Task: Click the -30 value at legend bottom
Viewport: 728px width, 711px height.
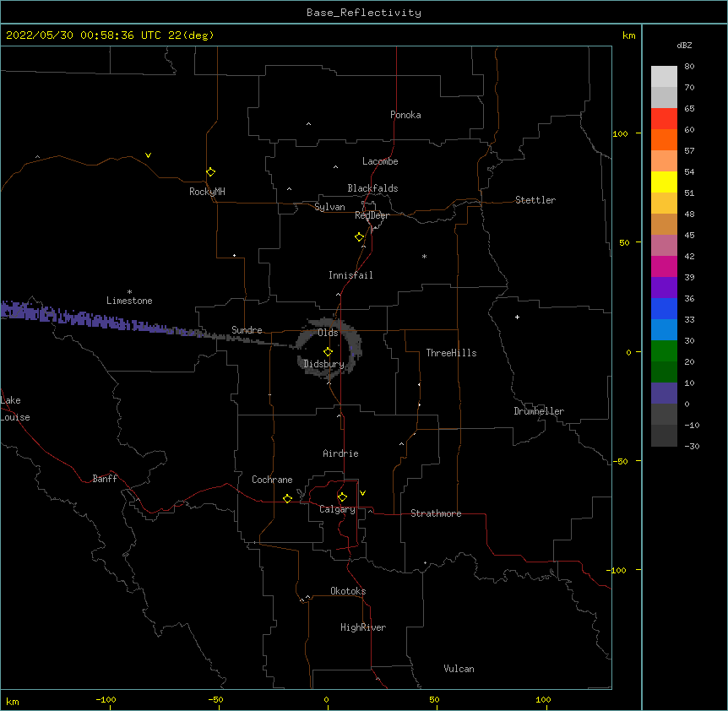Action: (x=692, y=446)
